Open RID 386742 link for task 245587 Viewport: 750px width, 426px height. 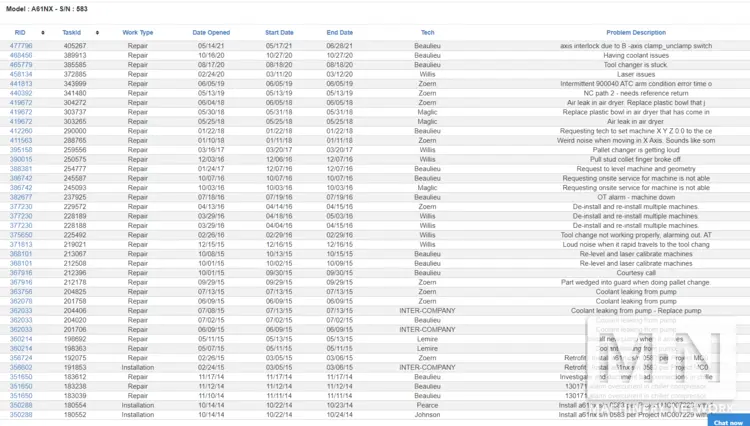21,178
